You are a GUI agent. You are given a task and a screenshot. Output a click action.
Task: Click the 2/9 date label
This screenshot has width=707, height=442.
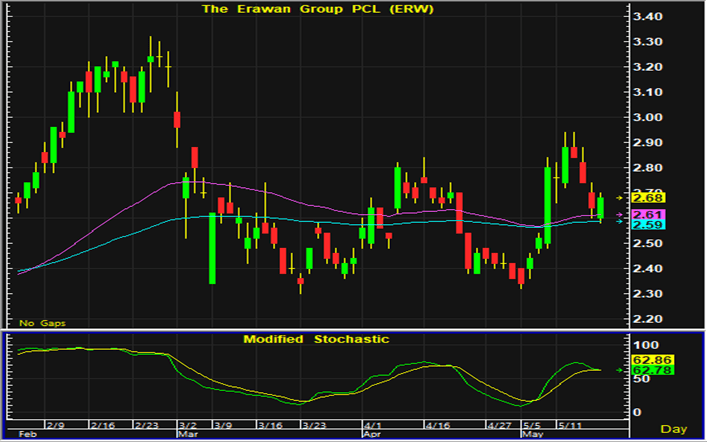[x=55, y=425]
